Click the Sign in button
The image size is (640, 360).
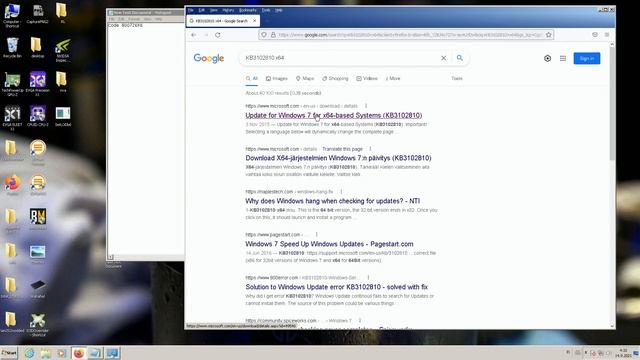[x=587, y=58]
